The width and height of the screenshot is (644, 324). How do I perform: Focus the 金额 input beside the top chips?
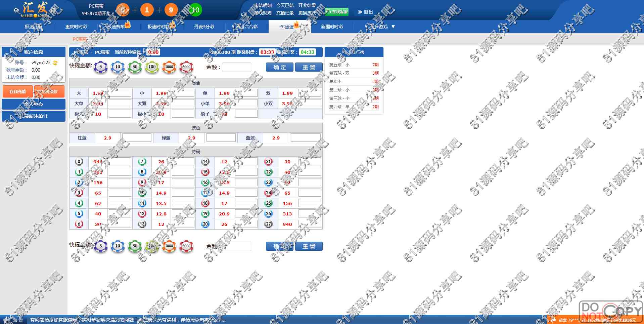click(236, 67)
